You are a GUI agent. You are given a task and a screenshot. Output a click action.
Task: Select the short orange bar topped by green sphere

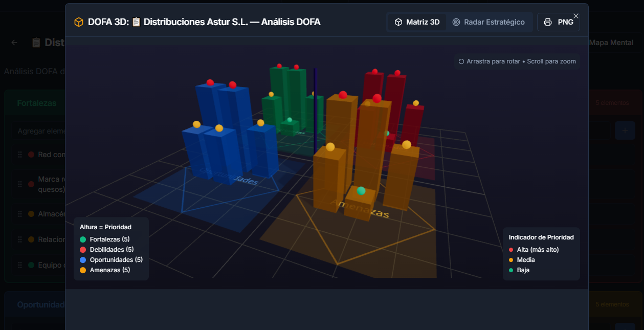coord(360,205)
